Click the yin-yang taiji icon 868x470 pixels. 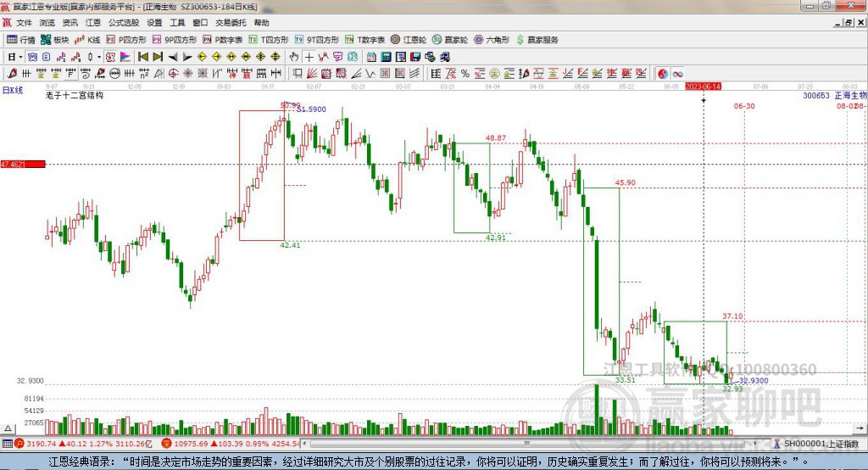(663, 73)
